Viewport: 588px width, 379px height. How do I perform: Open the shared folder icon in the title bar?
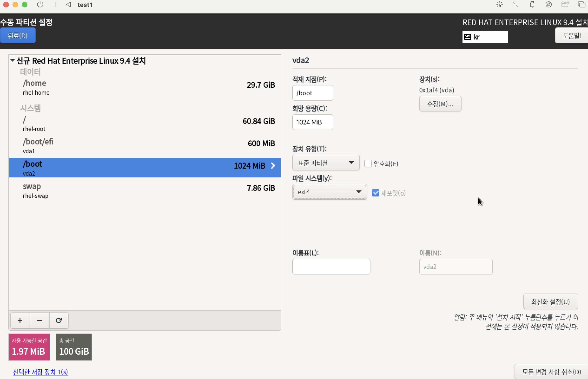[565, 5]
